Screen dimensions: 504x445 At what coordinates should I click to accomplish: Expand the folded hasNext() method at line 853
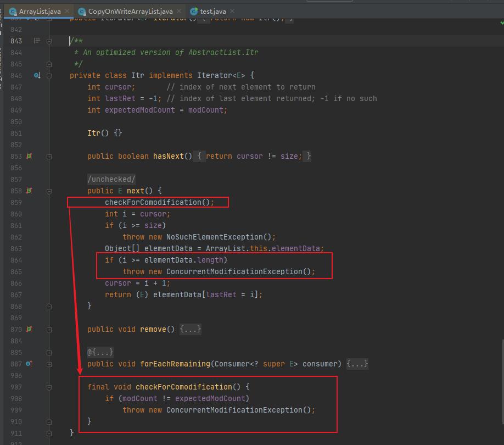click(49, 156)
